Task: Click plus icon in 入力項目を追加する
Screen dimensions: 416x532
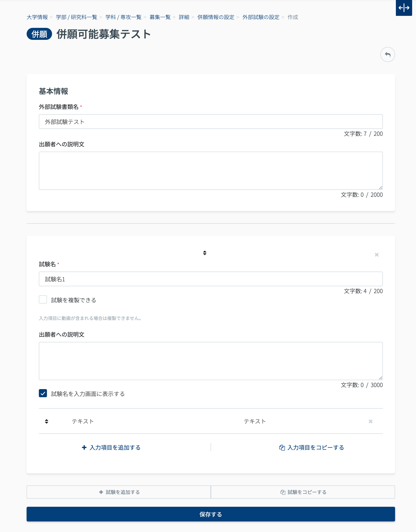Action: coord(84,447)
